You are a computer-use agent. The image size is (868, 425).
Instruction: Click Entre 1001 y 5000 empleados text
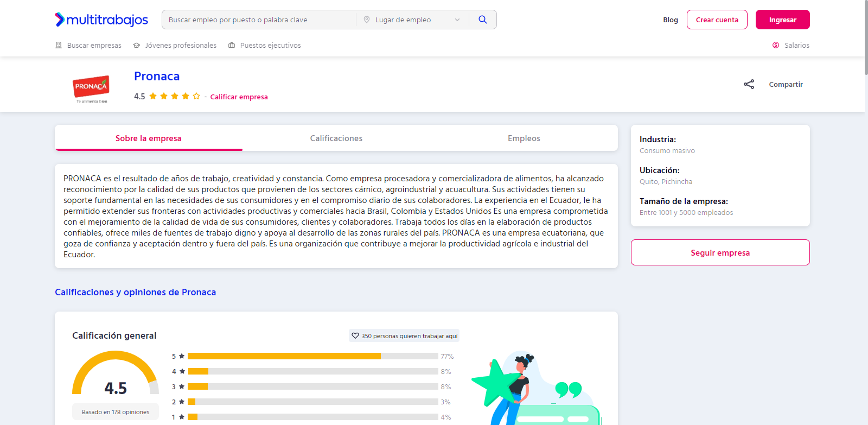[686, 213]
